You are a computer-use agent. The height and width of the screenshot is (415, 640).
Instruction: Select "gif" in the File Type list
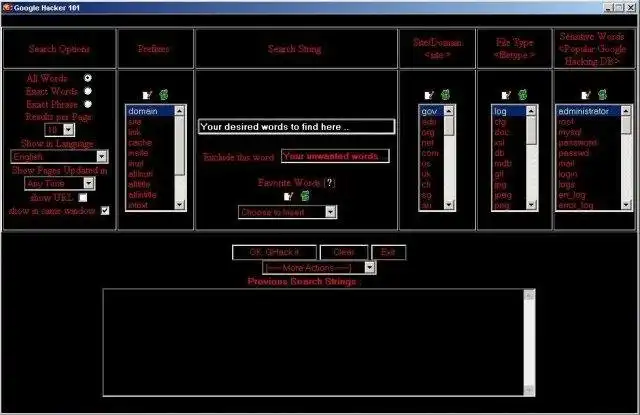tap(509, 174)
